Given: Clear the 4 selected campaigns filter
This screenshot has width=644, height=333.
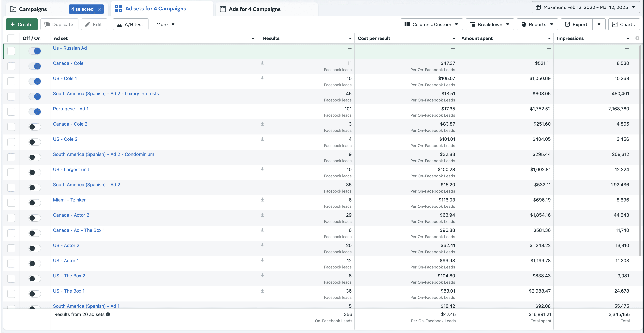Looking at the screenshot, I should tap(100, 9).
